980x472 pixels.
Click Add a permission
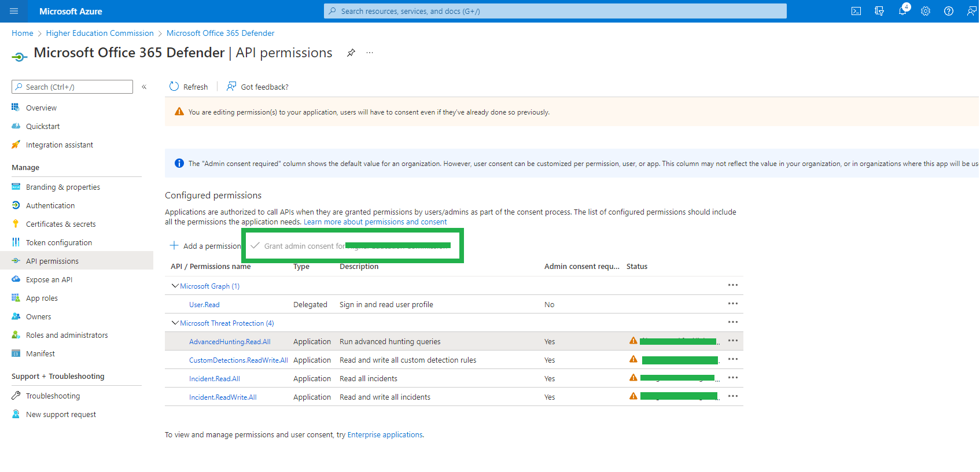point(205,246)
